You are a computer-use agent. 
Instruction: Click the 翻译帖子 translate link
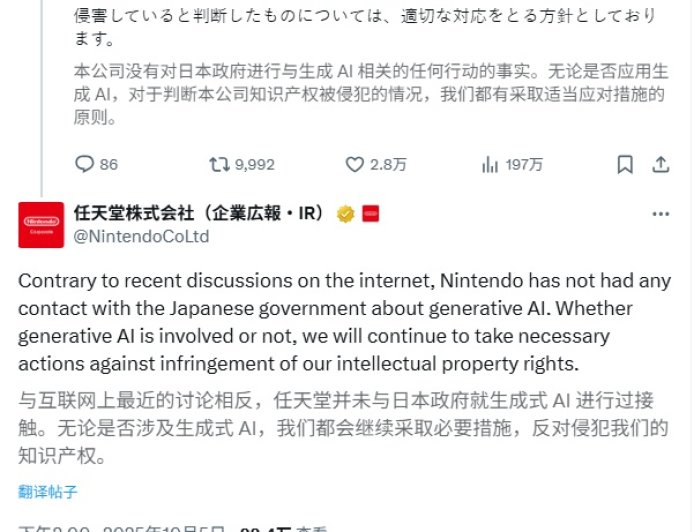coord(48,491)
